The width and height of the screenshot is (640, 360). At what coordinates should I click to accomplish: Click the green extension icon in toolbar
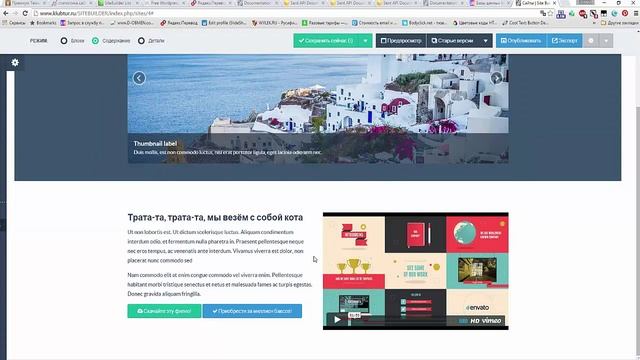point(572,14)
